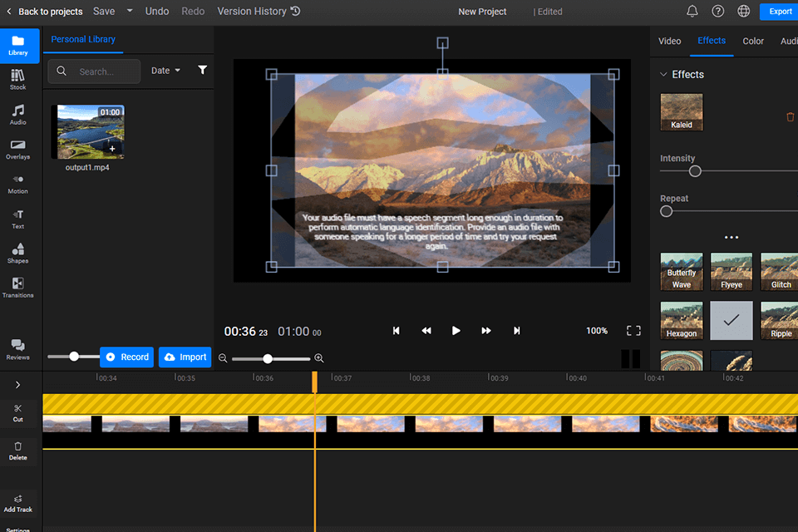Viewport: 798px width, 532px height.
Task: Play the video preview
Action: [x=456, y=331]
